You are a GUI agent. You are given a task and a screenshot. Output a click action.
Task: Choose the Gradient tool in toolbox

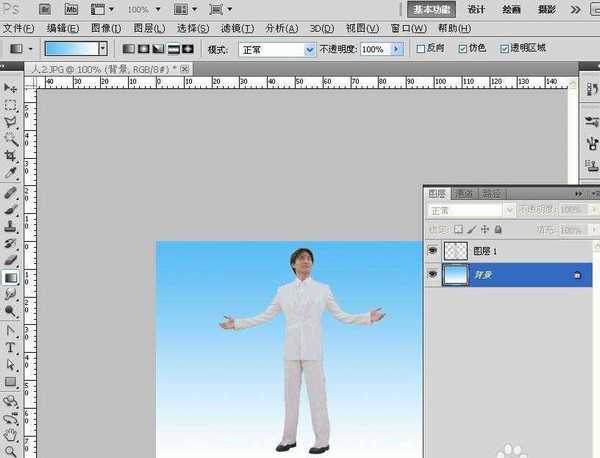[11, 277]
